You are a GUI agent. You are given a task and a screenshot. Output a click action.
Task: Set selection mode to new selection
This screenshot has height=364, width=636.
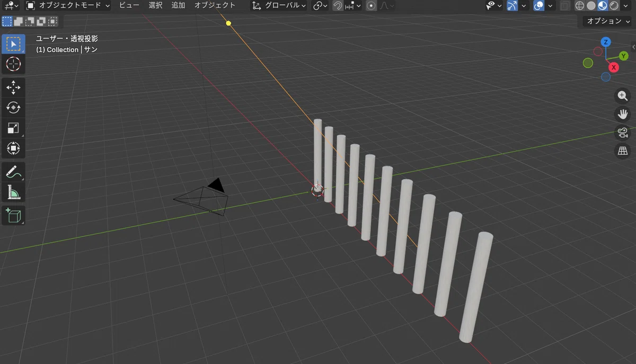(x=7, y=21)
